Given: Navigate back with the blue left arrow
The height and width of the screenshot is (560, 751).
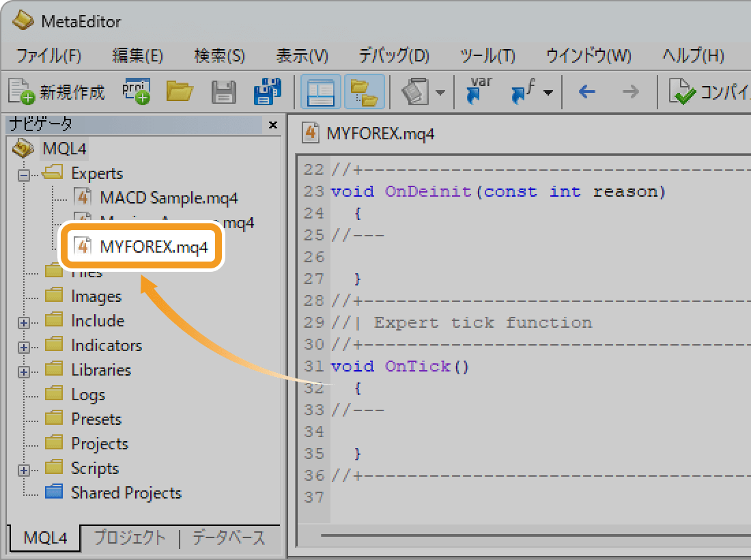Looking at the screenshot, I should coord(586,92).
